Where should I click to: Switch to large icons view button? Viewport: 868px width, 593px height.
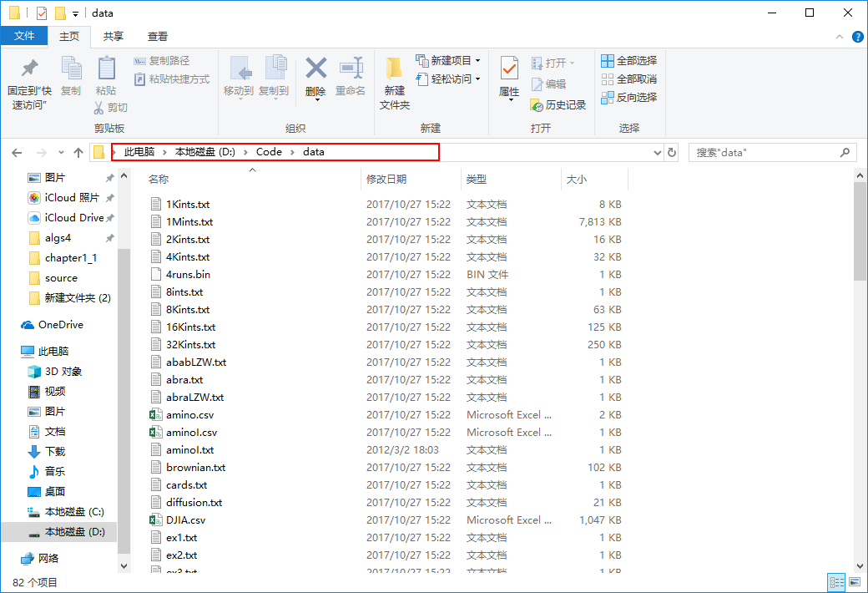pos(854,582)
